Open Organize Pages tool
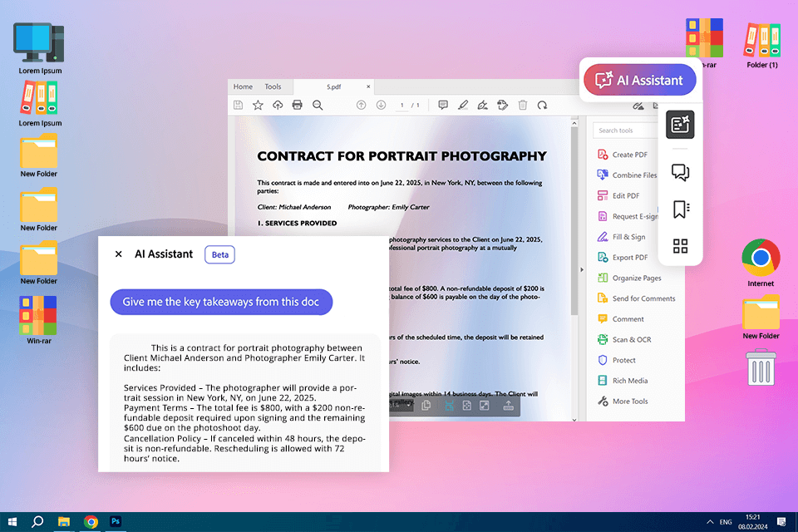 [629, 278]
